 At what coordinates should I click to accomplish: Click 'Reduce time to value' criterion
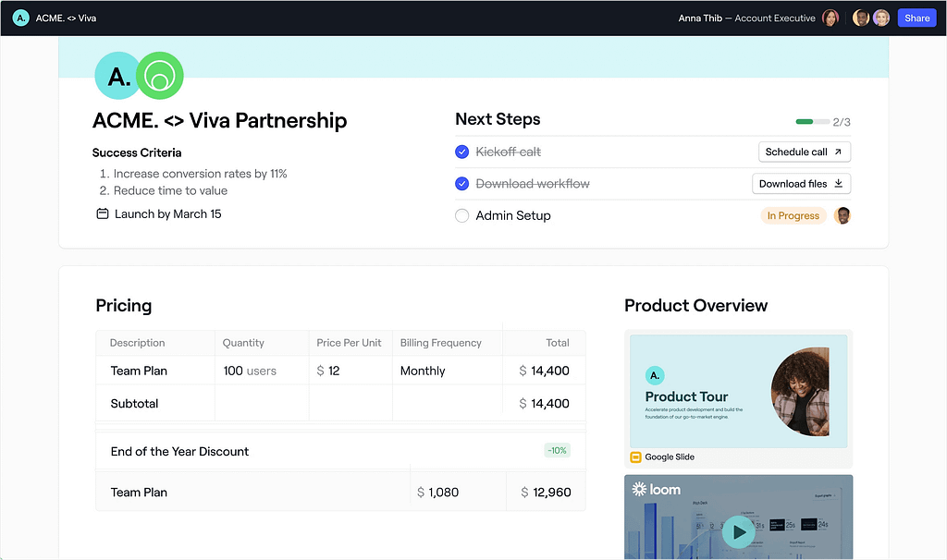pyautogui.click(x=170, y=190)
